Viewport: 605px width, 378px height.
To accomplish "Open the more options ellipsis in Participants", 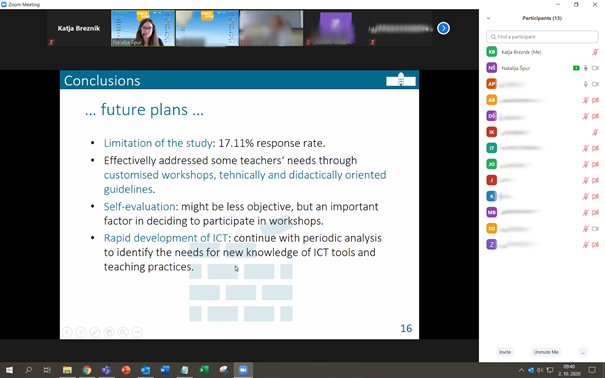I will tap(583, 352).
